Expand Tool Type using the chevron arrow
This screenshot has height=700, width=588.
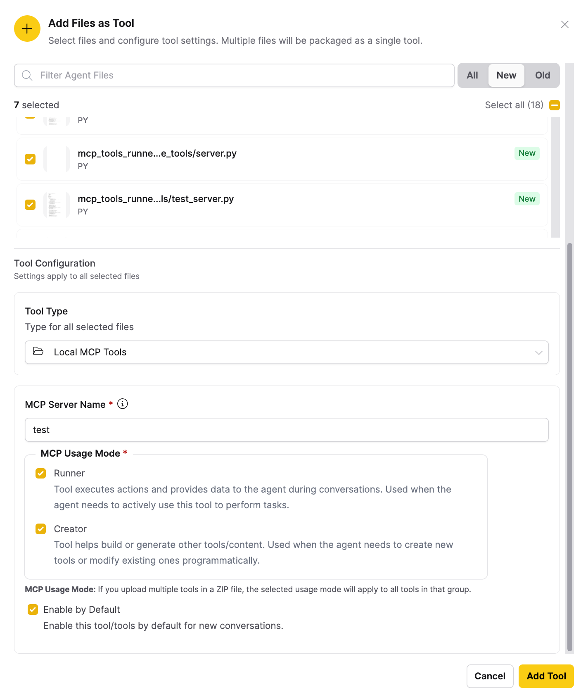pos(538,352)
